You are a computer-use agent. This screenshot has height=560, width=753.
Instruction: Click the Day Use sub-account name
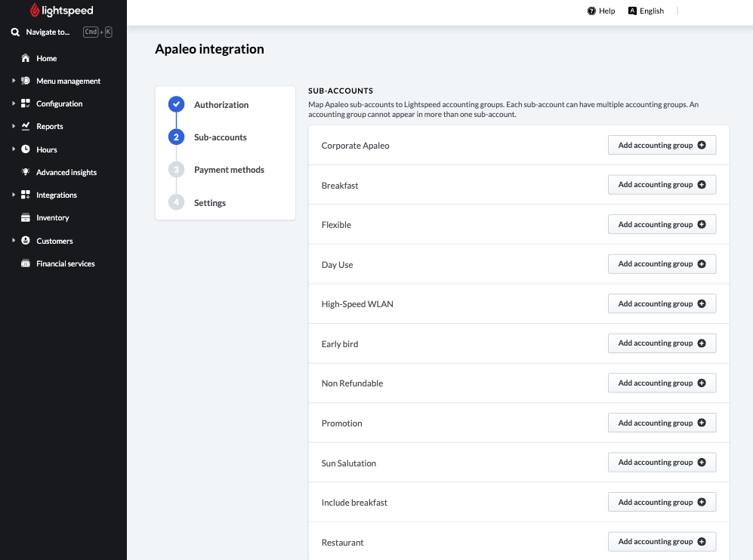pos(337,265)
